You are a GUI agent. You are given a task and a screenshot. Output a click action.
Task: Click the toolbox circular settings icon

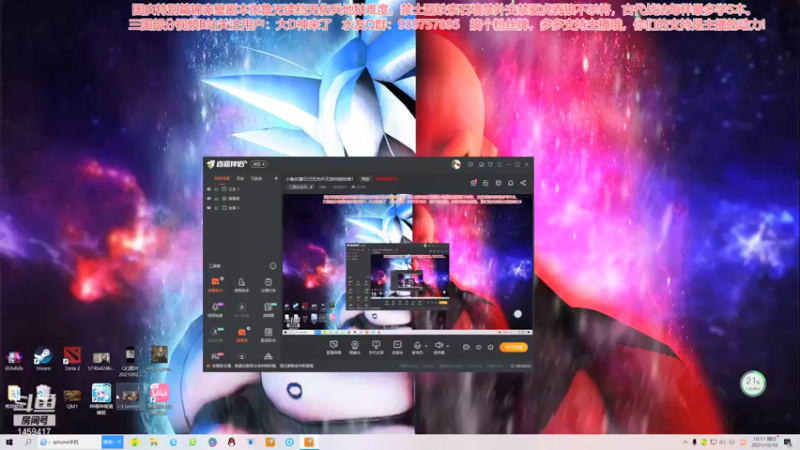point(272,266)
